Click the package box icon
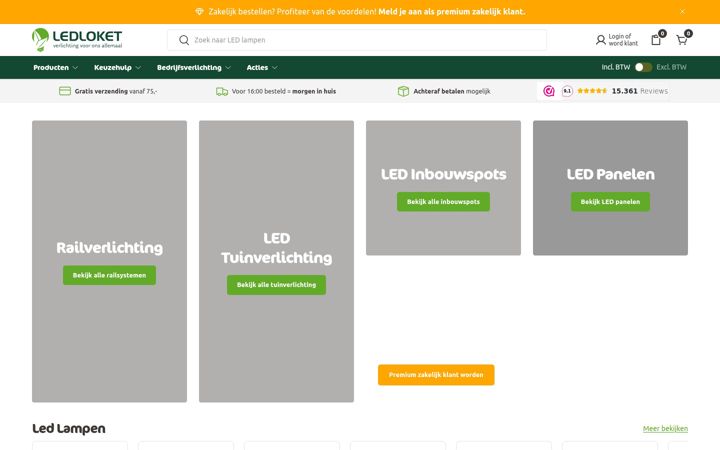The image size is (720, 450). 403,91
